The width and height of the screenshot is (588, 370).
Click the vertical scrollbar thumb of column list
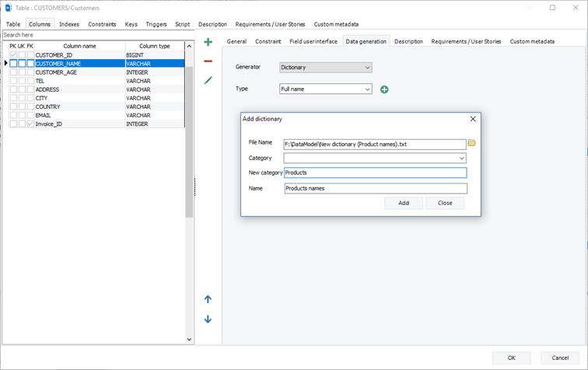click(189, 141)
